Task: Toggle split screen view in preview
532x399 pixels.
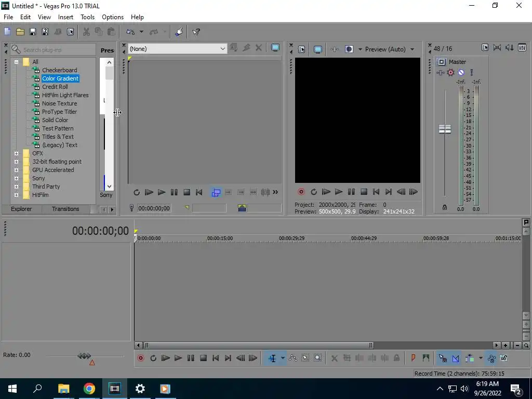Action: (x=349, y=49)
